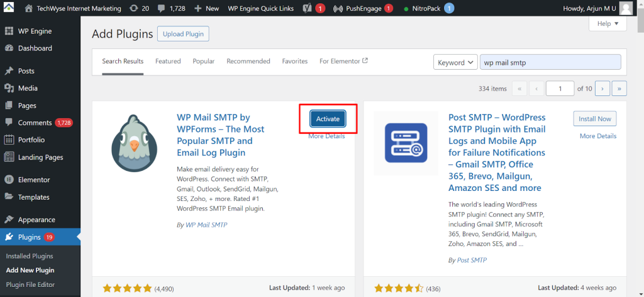Viewport: 644px width, 297px height.
Task: Open the updates icon showing 20
Action: click(x=135, y=9)
